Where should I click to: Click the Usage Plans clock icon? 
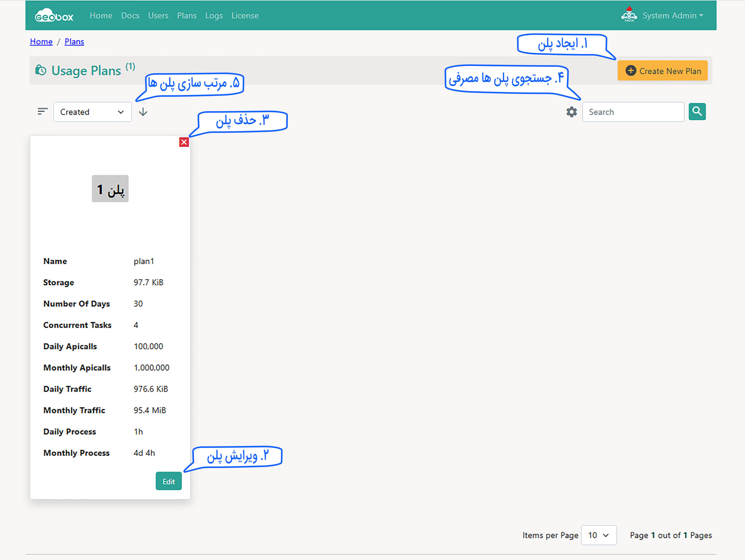[x=41, y=70]
